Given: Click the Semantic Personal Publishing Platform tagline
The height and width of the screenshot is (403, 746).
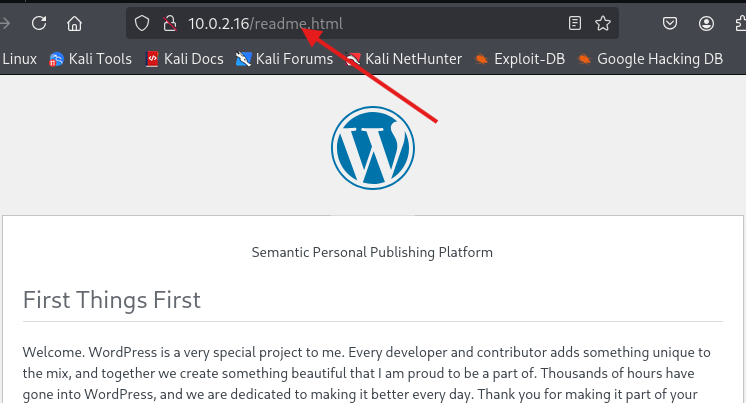Looking at the screenshot, I should [372, 252].
